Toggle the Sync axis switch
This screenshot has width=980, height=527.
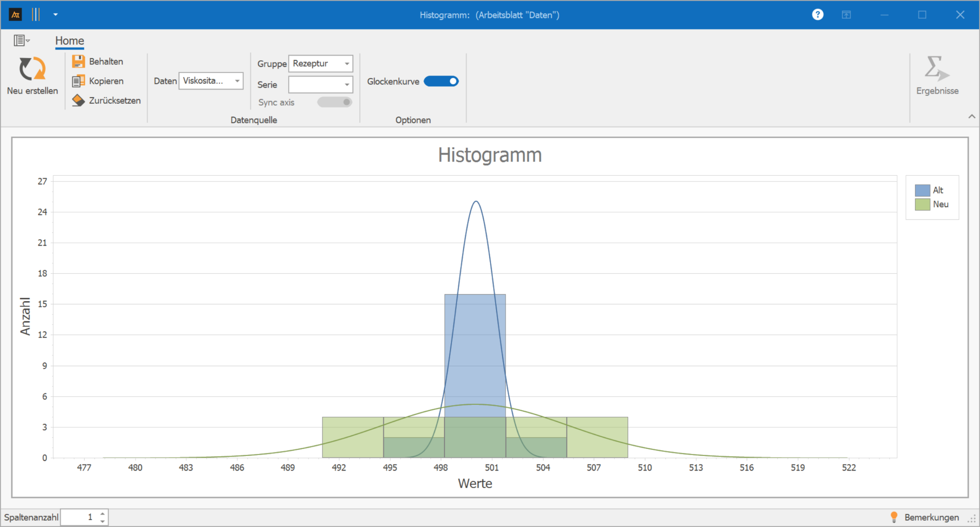335,102
